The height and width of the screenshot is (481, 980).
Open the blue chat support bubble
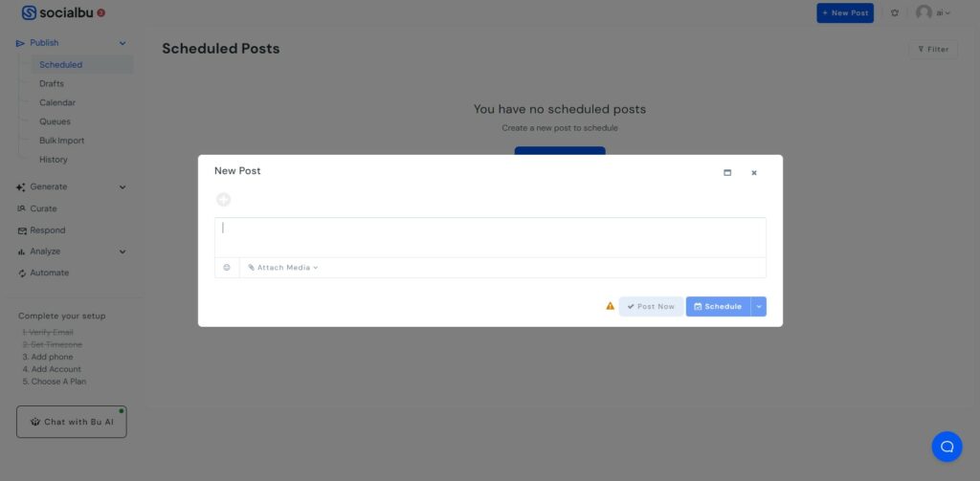947,447
